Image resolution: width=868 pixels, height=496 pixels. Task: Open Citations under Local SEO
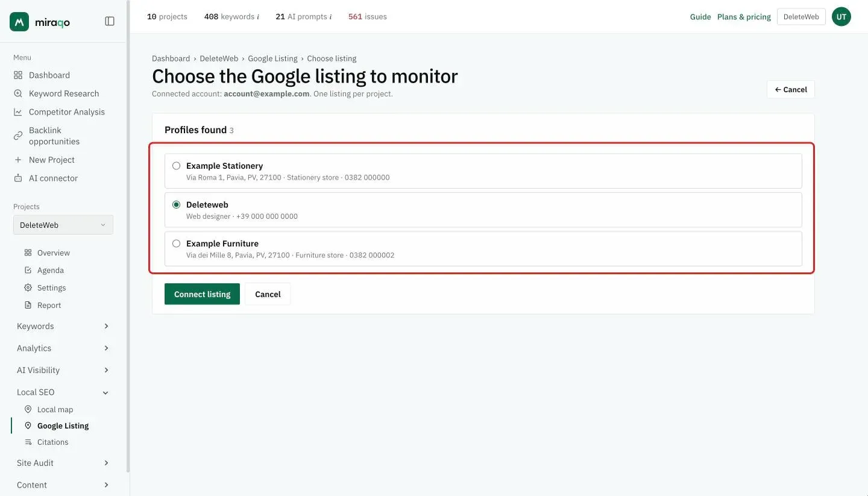pyautogui.click(x=52, y=442)
